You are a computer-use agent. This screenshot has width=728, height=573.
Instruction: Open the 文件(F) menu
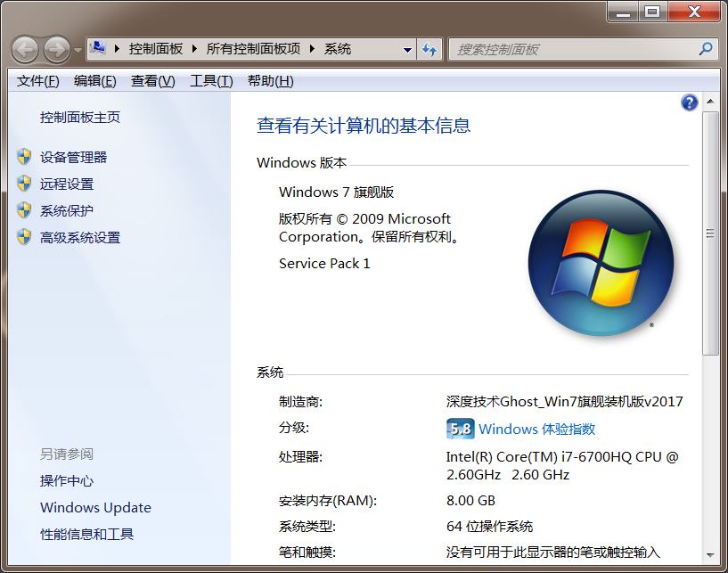pyautogui.click(x=38, y=81)
